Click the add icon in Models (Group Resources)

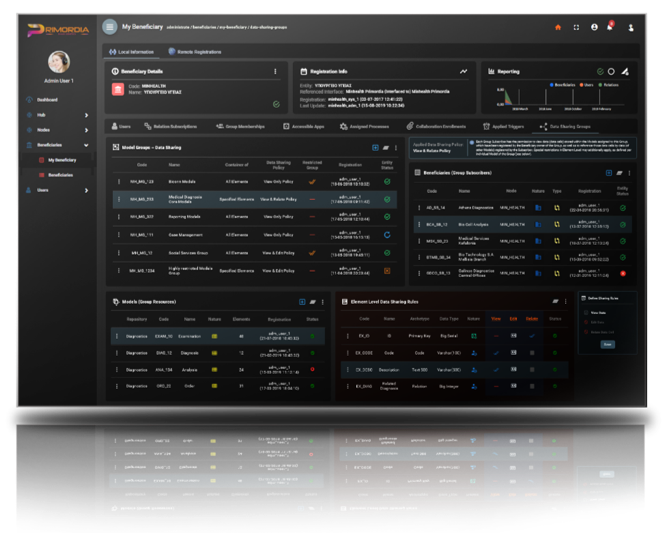301,300
